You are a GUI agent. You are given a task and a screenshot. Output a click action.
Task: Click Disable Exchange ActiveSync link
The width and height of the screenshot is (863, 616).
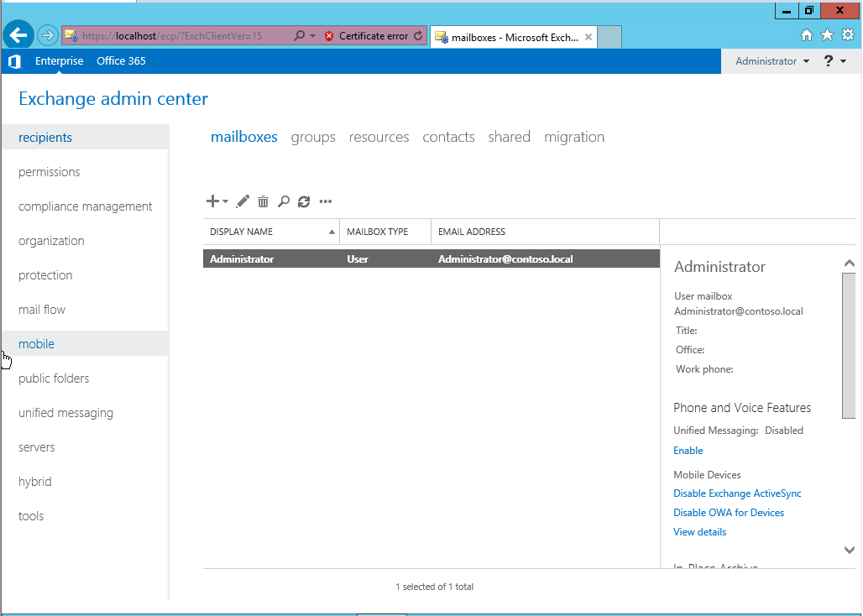(x=737, y=493)
